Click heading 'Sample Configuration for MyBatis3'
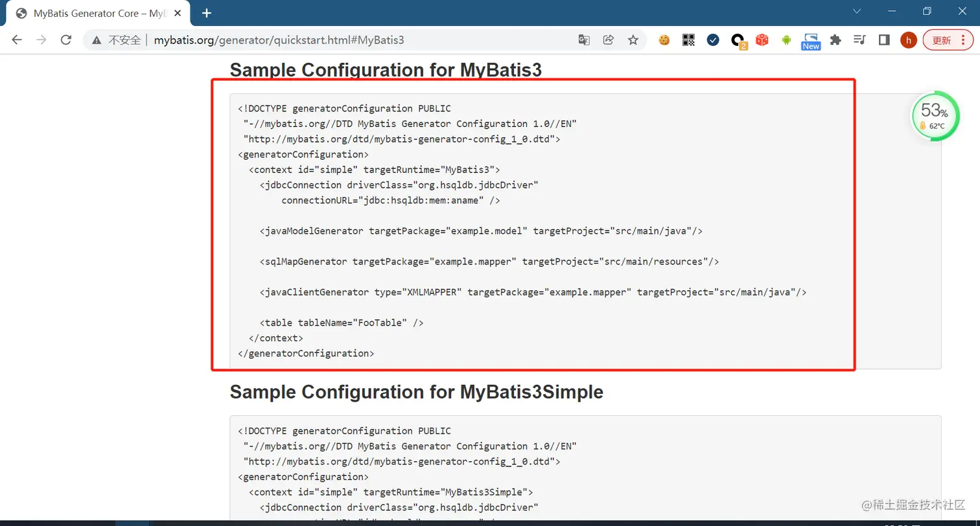Screen dimensions: 980x526 (385, 69)
